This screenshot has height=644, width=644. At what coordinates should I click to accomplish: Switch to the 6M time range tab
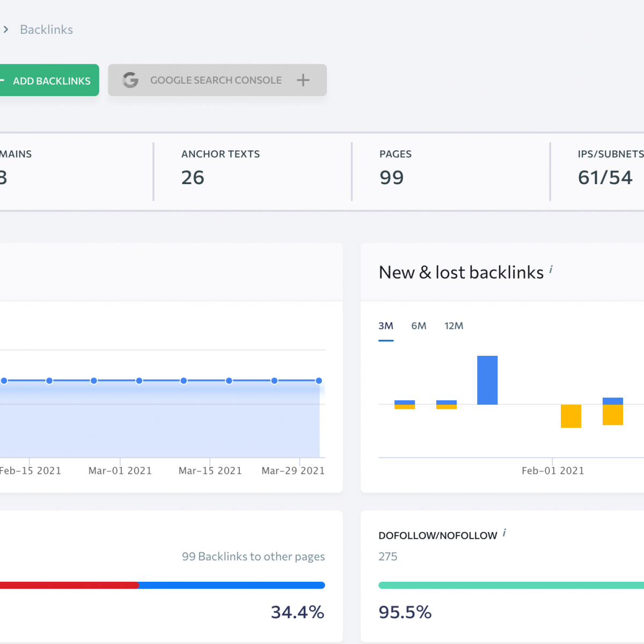[419, 326]
